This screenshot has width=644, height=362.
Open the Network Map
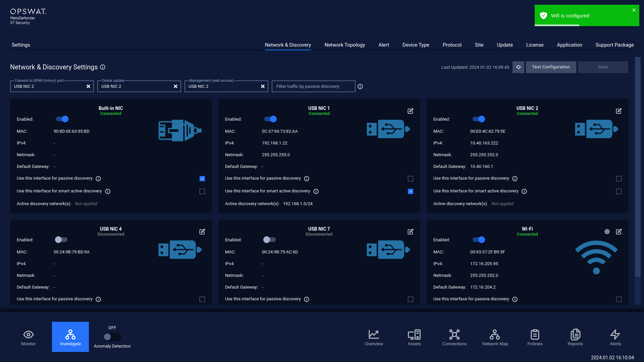(x=495, y=338)
